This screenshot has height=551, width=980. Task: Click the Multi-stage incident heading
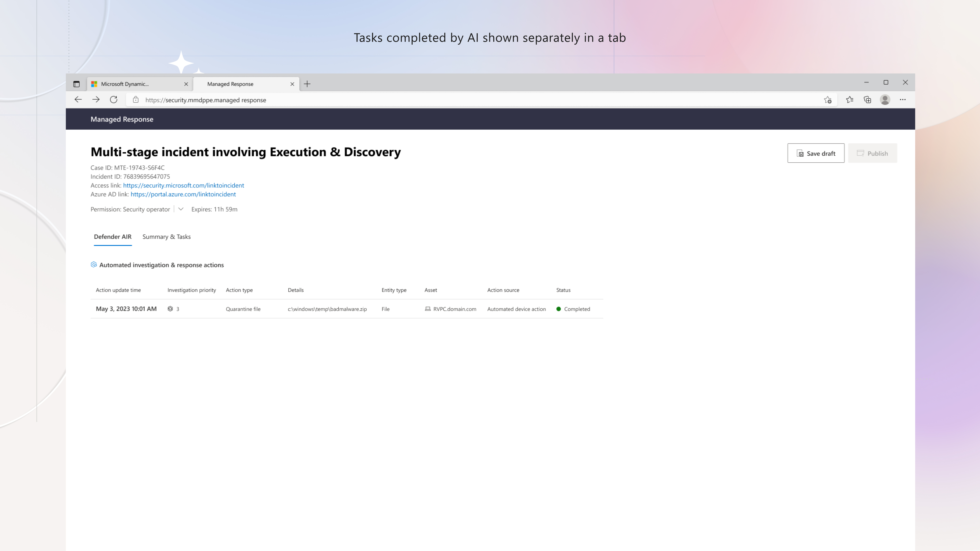point(245,152)
